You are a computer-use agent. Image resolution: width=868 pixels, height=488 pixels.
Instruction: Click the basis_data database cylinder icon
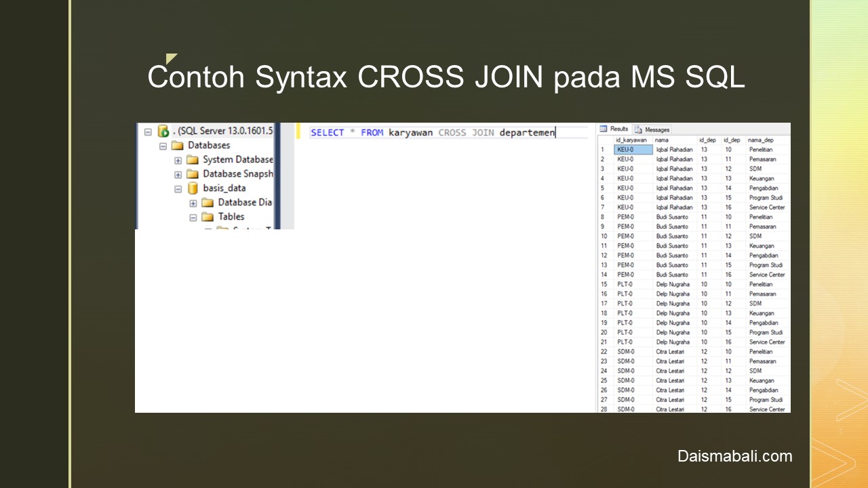pyautogui.click(x=193, y=188)
